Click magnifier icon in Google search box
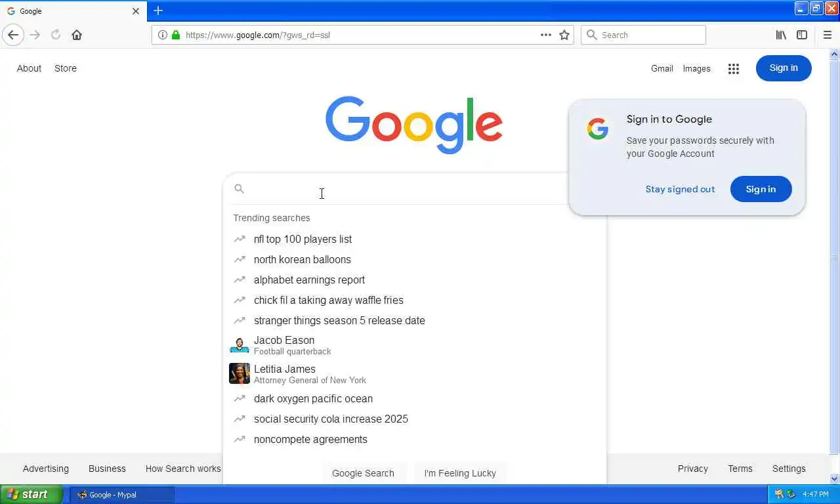This screenshot has height=504, width=840. (x=240, y=189)
